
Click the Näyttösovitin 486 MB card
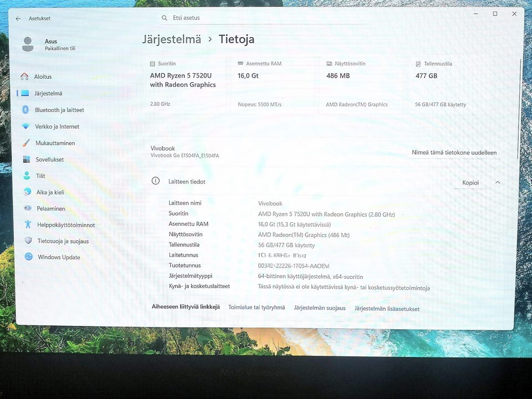(x=362, y=84)
